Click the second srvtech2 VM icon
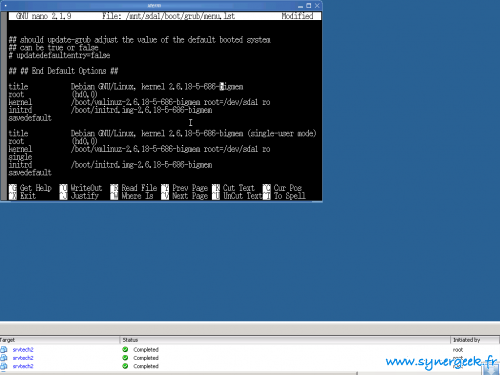This screenshot has height=375, width=500. [4, 358]
